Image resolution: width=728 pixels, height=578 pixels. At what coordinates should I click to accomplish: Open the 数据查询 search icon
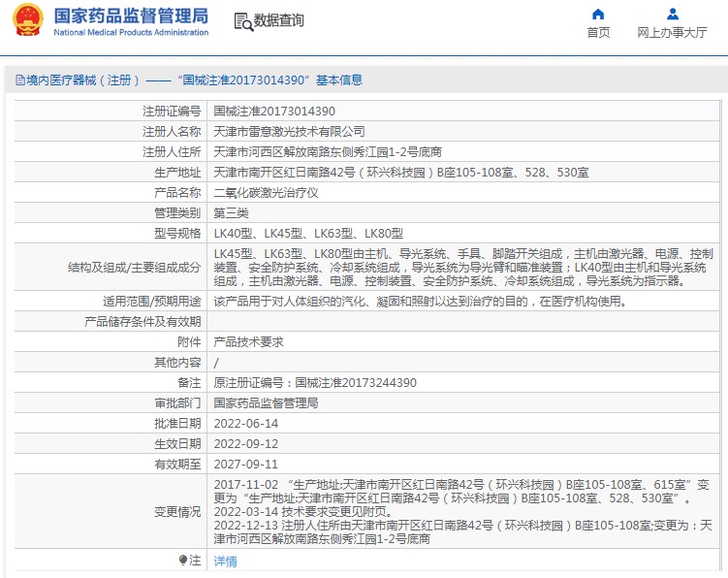(243, 22)
